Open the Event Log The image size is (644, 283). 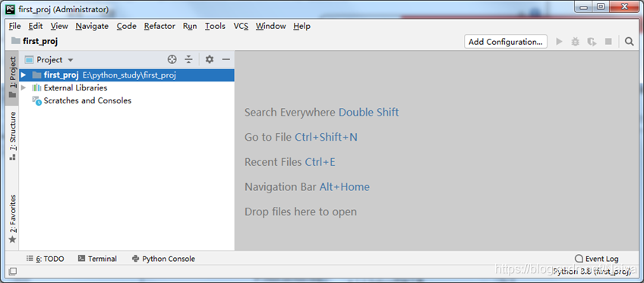click(x=597, y=259)
